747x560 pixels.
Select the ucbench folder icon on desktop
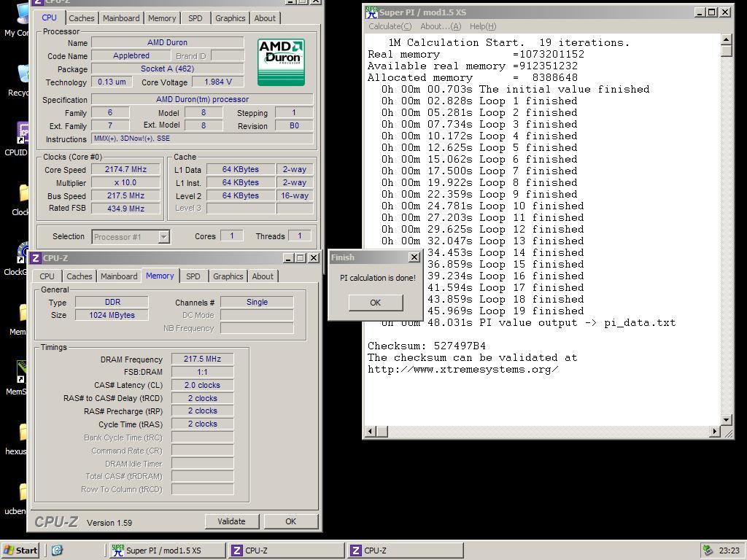coord(23,492)
